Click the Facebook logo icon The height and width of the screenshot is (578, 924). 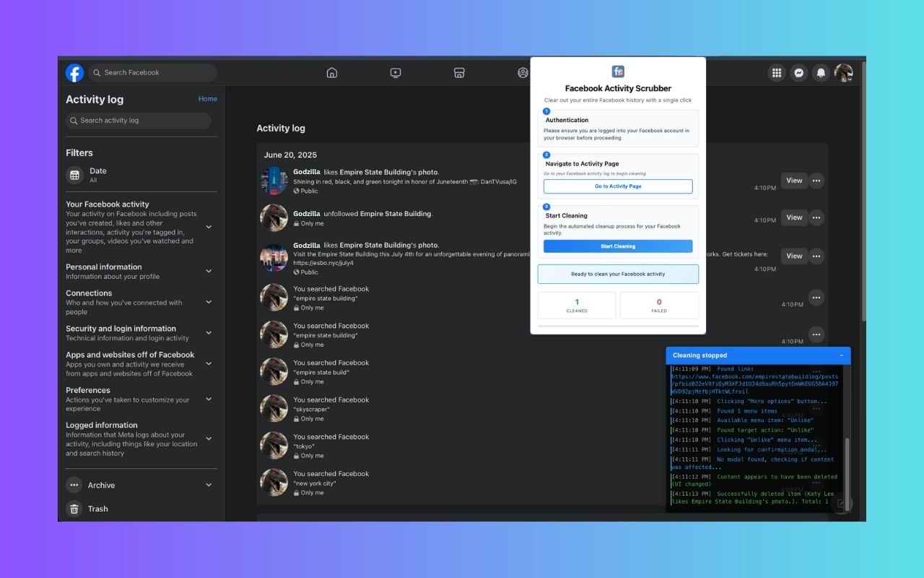(x=74, y=72)
